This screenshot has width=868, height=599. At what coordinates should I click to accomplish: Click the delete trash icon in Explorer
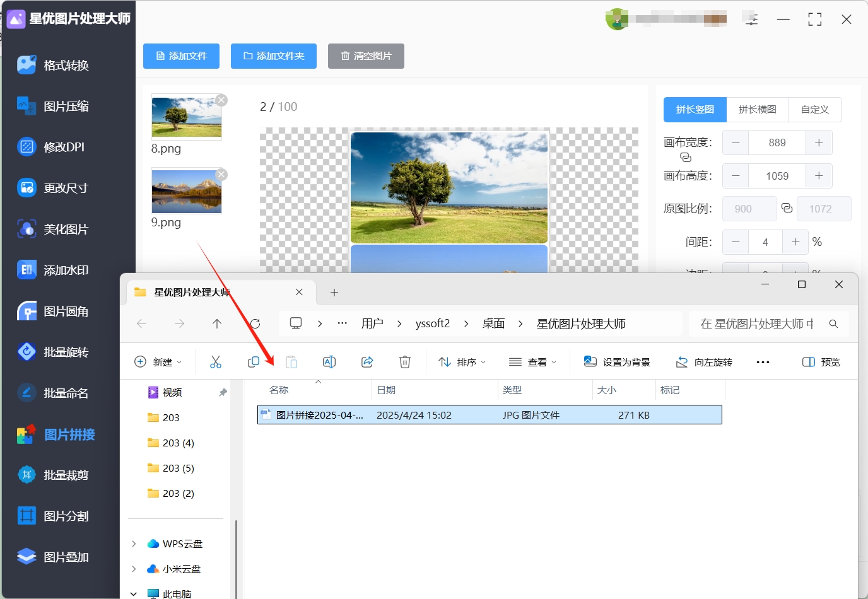coord(405,362)
